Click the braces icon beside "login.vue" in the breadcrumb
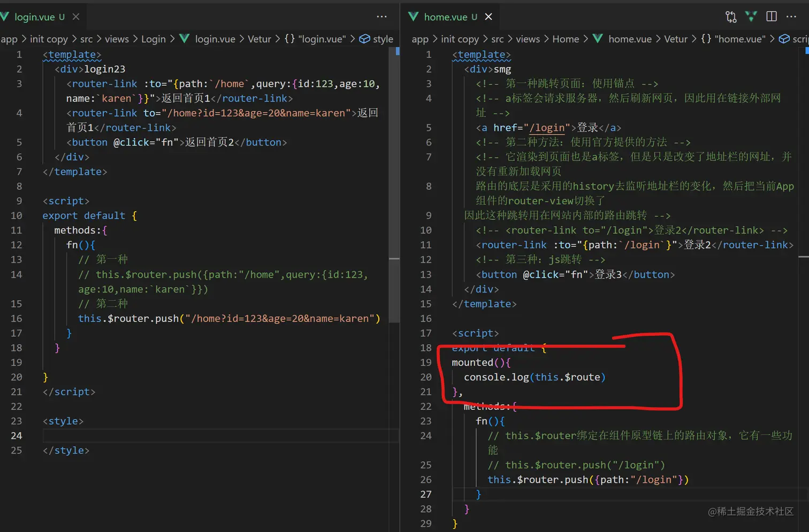Screen dimensions: 809x532 tap(289, 38)
